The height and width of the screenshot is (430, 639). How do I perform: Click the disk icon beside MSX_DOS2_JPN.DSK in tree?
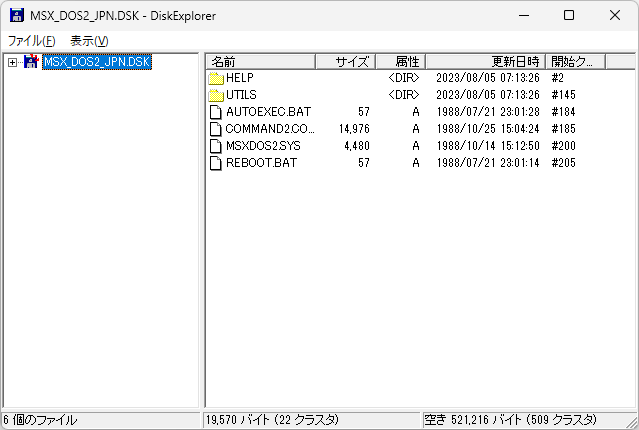(31, 62)
